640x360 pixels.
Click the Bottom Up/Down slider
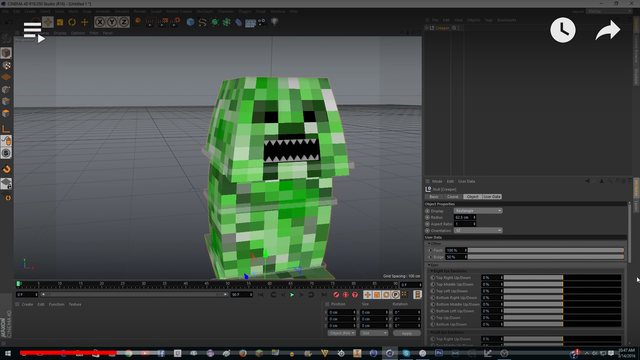pos(562,324)
